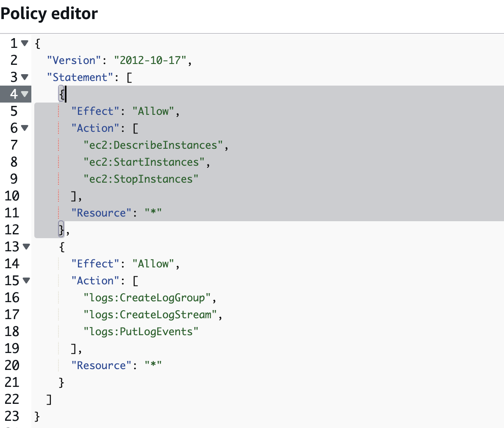
Task: Click the "Allow" value on line 14
Action: [153, 264]
